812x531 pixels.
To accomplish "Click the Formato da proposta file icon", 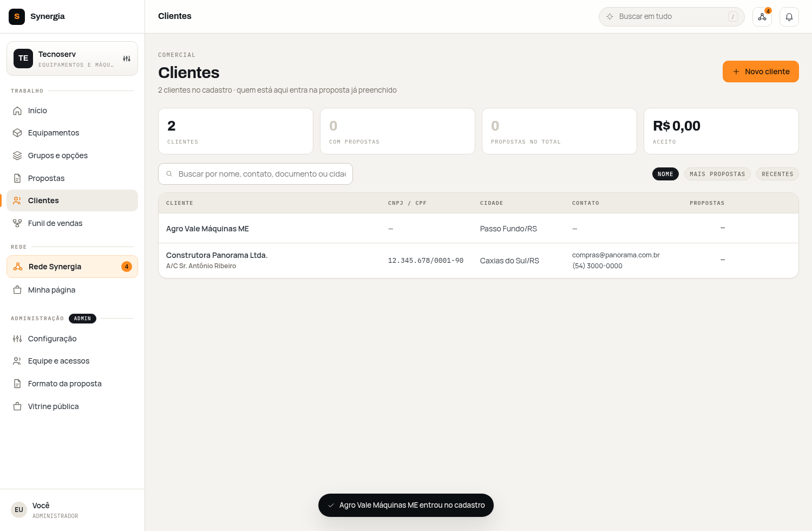I will (17, 384).
